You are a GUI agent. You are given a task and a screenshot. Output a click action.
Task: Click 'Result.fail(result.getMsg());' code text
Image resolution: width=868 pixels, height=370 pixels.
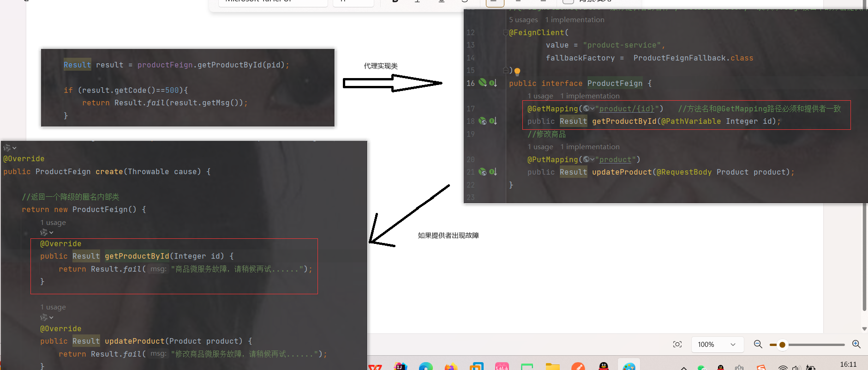[x=181, y=103]
